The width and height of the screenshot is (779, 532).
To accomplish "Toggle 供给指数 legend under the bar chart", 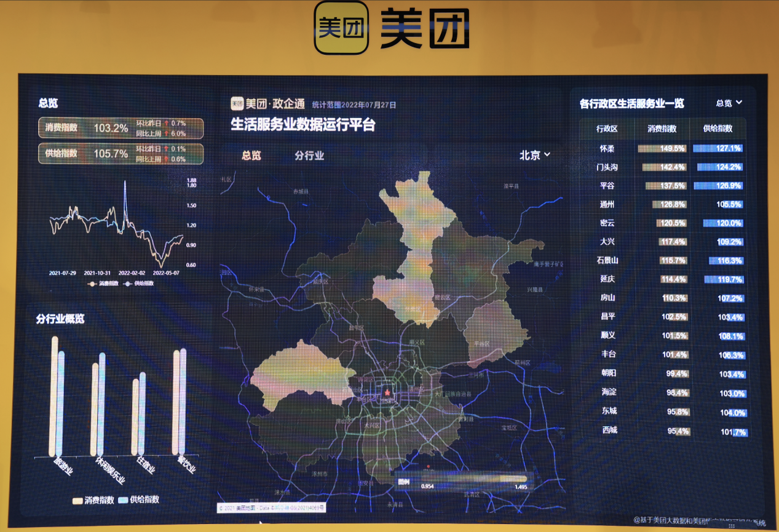I will [138, 499].
